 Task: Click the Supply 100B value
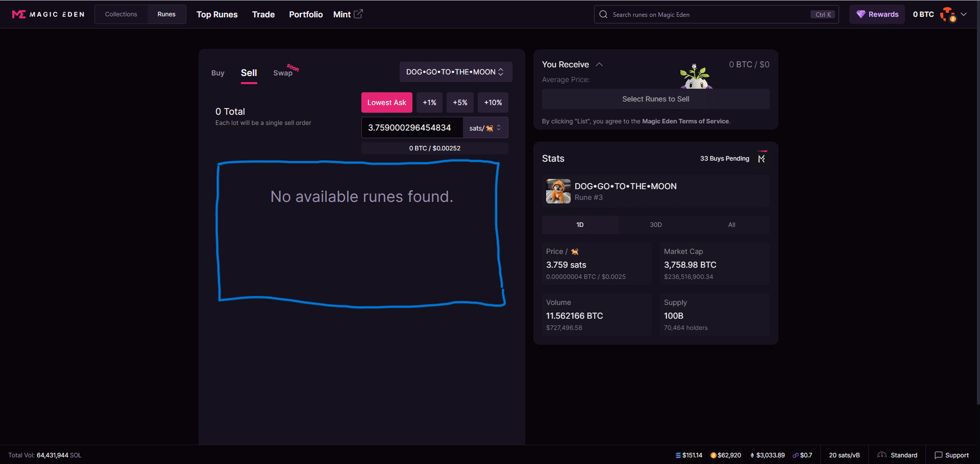point(674,316)
